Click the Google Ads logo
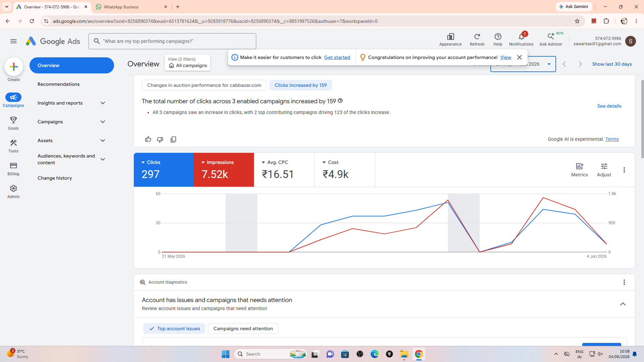644x362 pixels. [x=53, y=41]
